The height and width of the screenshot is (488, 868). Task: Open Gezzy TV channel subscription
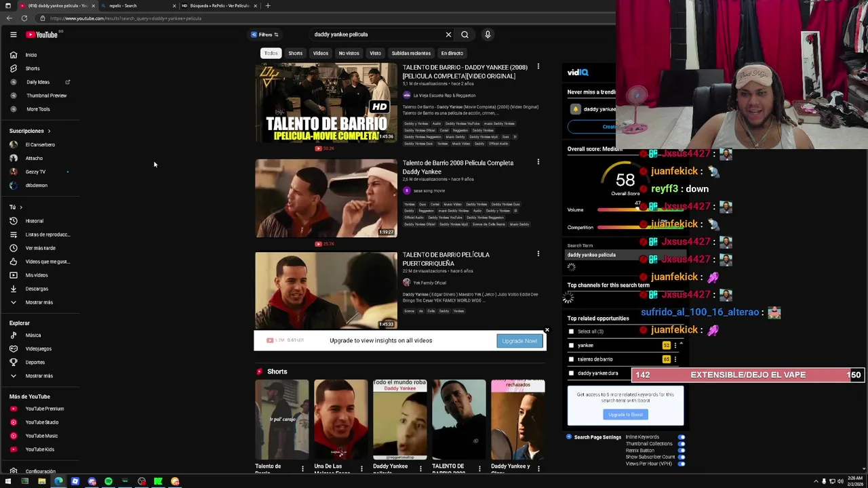point(41,171)
